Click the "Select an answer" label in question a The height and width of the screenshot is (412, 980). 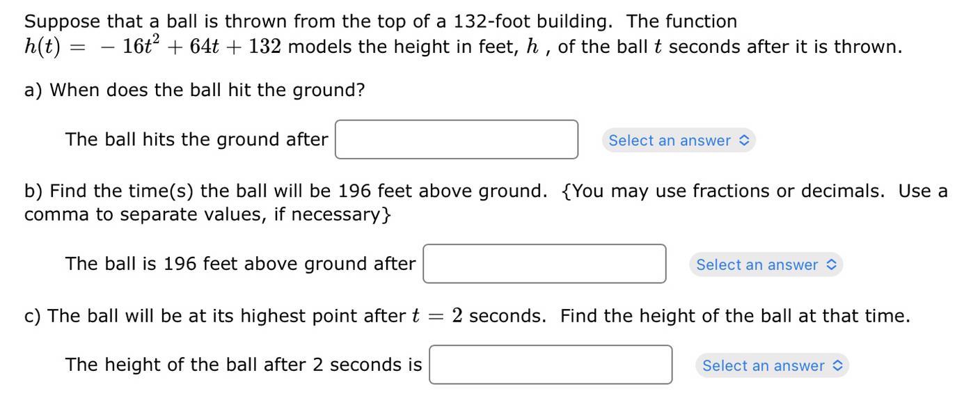(x=670, y=141)
